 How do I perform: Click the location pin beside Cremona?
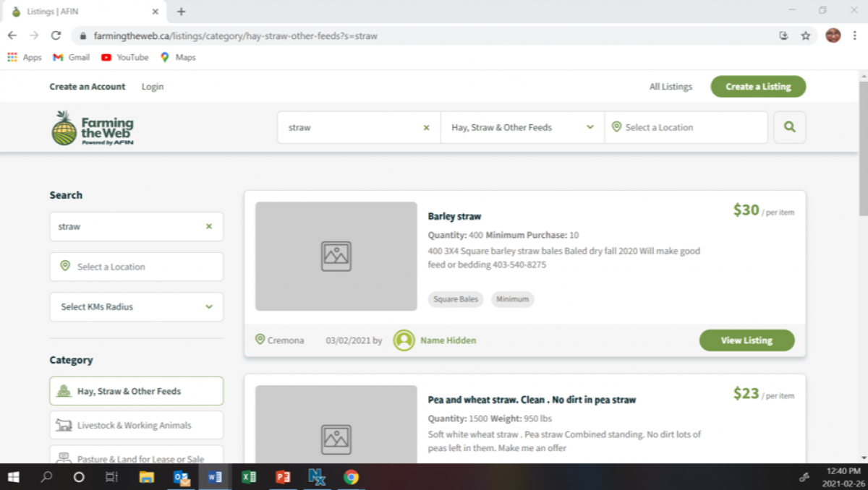coord(260,340)
